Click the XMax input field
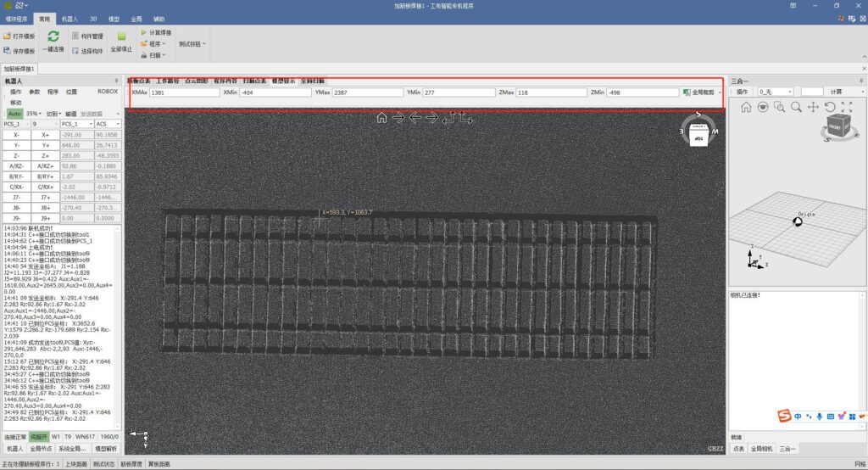The height and width of the screenshot is (470, 868). click(x=183, y=92)
